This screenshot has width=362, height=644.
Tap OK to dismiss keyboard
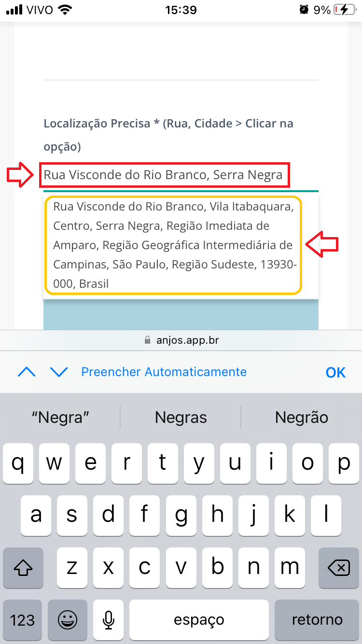(x=335, y=372)
